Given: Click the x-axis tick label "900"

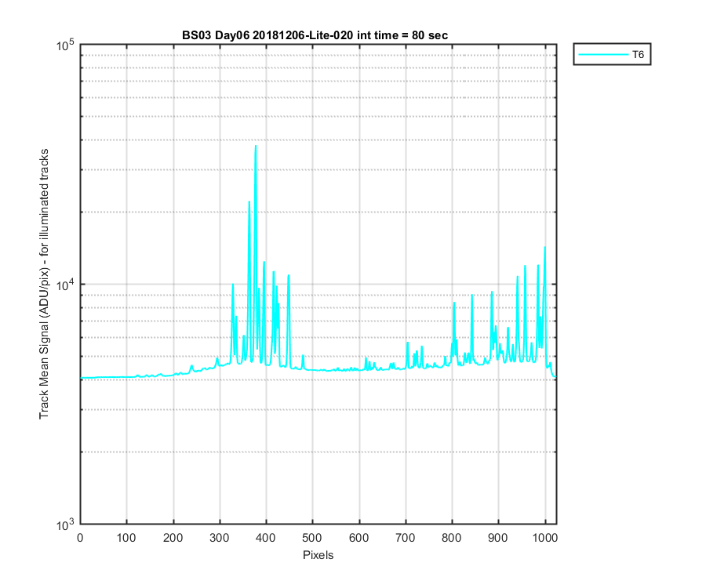Looking at the screenshot, I should pyautogui.click(x=498, y=538).
